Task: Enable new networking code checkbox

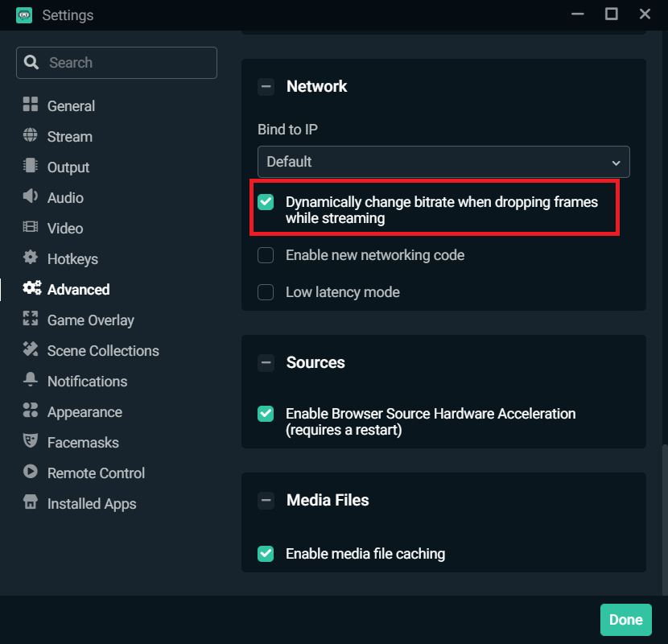Action: tap(266, 255)
